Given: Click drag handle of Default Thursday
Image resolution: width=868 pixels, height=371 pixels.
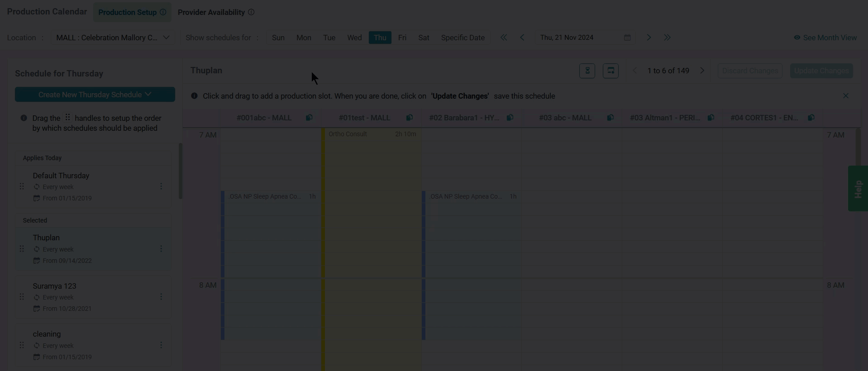Looking at the screenshot, I should point(22,186).
